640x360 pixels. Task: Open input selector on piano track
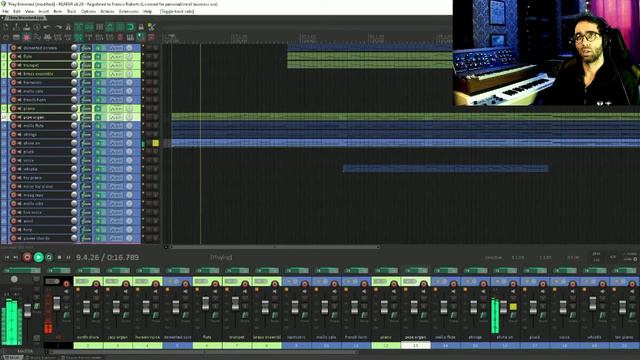[116, 109]
